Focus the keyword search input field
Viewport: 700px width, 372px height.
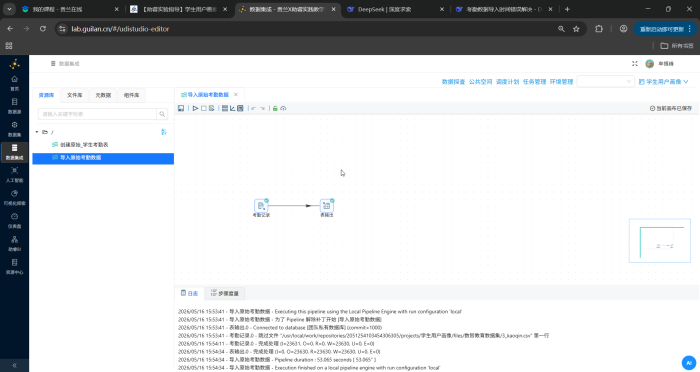[x=97, y=114]
